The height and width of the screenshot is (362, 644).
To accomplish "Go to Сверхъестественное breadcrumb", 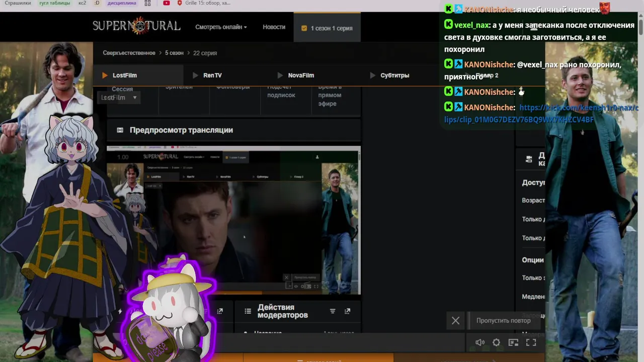I will click(x=129, y=53).
